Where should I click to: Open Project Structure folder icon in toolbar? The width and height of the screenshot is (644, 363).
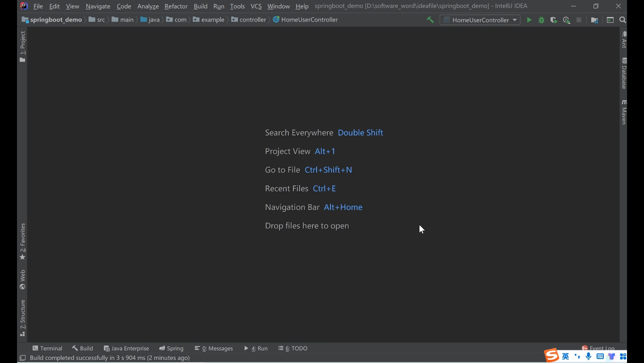point(594,20)
